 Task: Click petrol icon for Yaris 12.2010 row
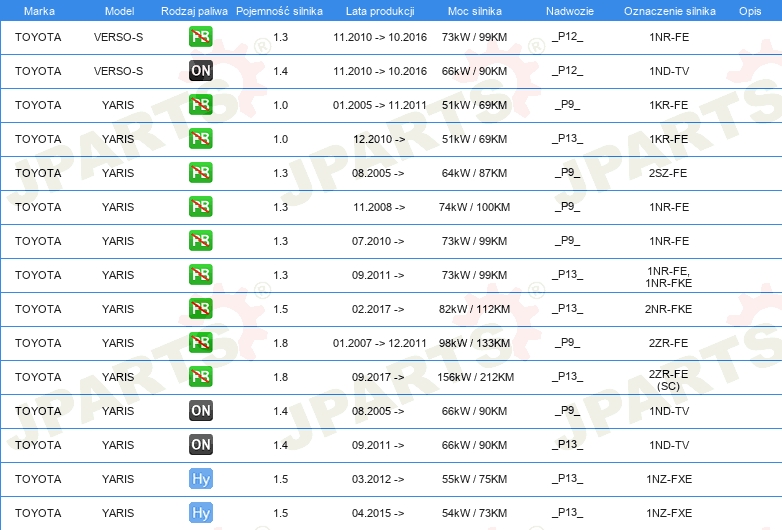(200, 138)
